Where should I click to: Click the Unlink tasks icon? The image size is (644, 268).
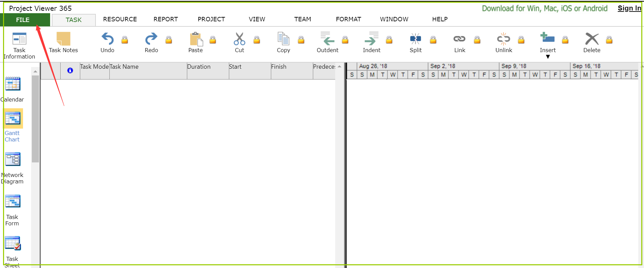pyautogui.click(x=503, y=39)
